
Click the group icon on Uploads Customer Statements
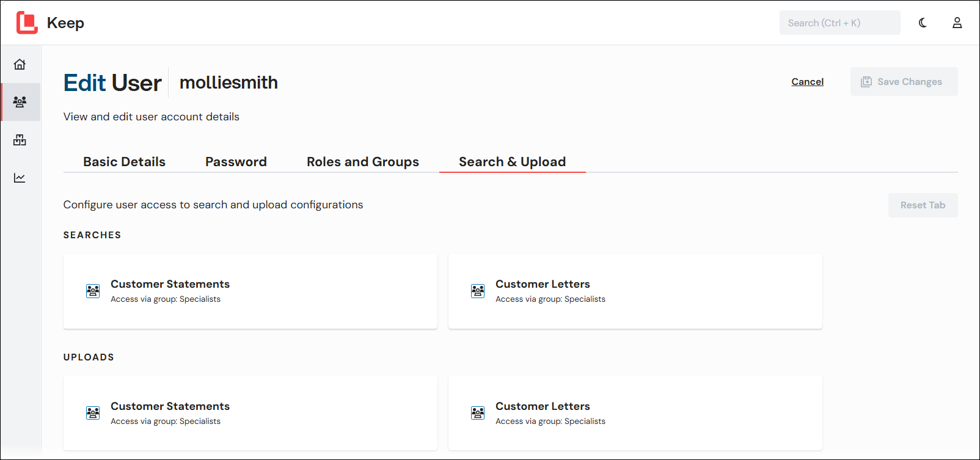(x=93, y=413)
